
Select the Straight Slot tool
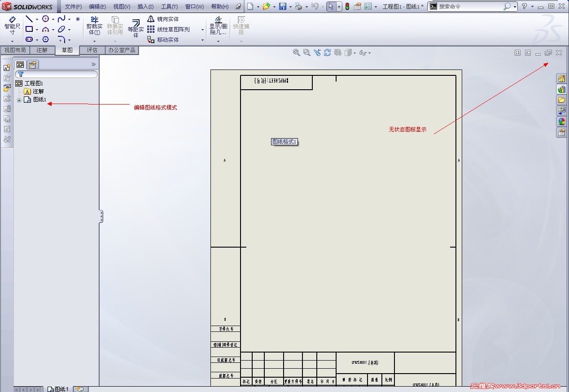[29, 39]
